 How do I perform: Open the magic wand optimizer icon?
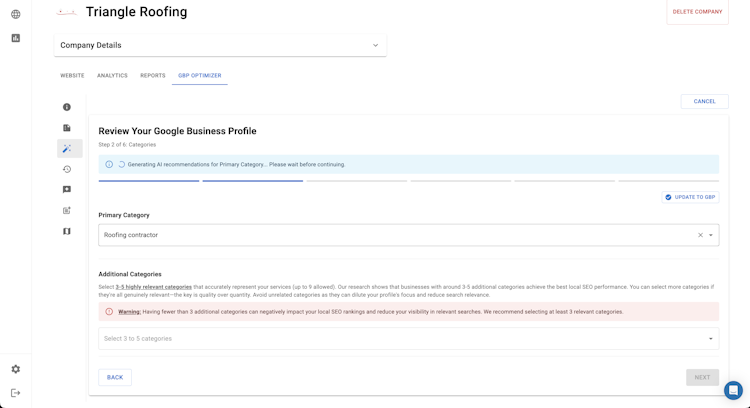(67, 149)
